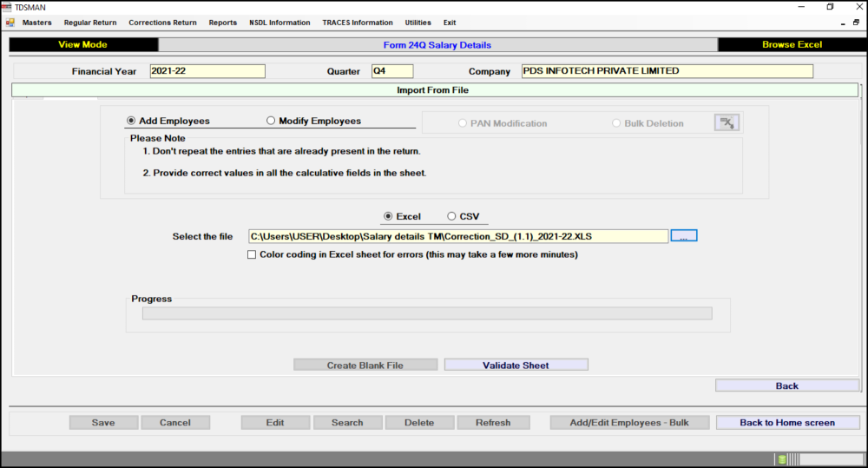Click the Excel clear icon beside Bulk Deletion
This screenshot has width=868, height=468.
tap(727, 123)
